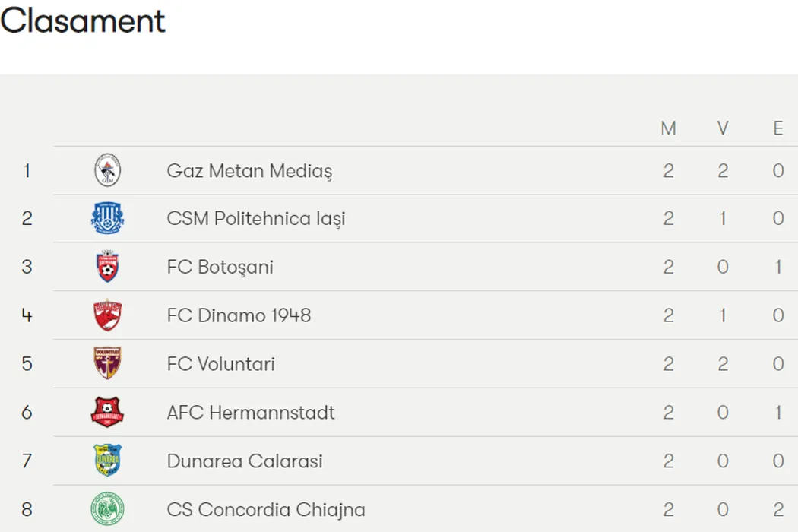Open the Gaz Metan Mediaş team link

click(249, 171)
